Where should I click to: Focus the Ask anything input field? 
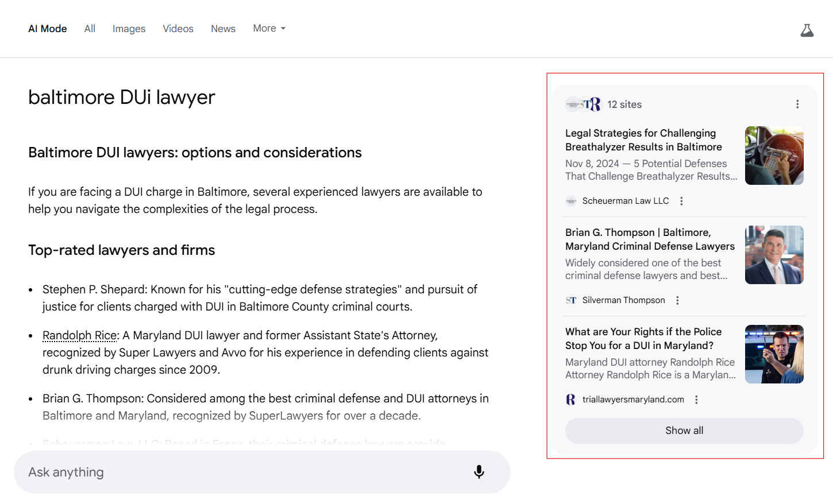tap(241, 472)
